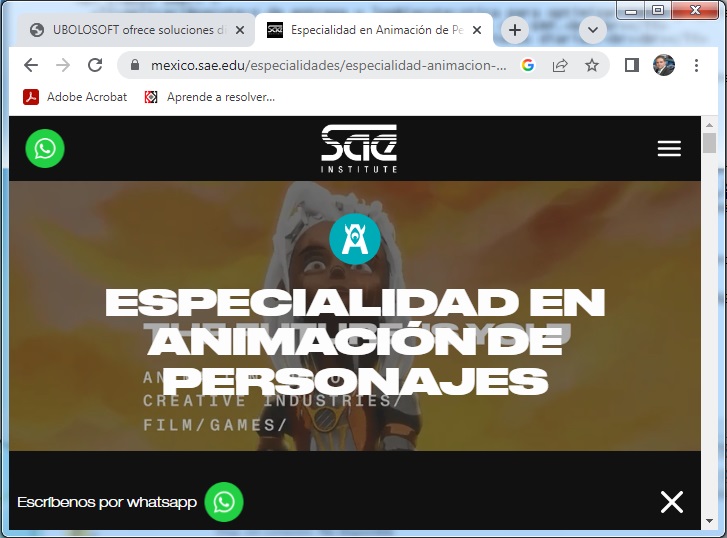Click the vertical scrollbar thumb
Image resolution: width=727 pixels, height=538 pixels.
pos(709,143)
